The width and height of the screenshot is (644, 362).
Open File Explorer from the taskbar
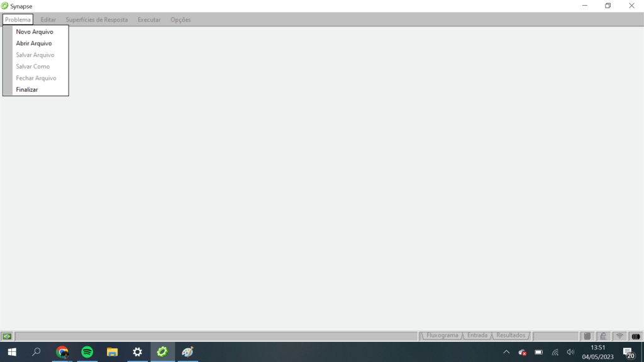tap(112, 352)
